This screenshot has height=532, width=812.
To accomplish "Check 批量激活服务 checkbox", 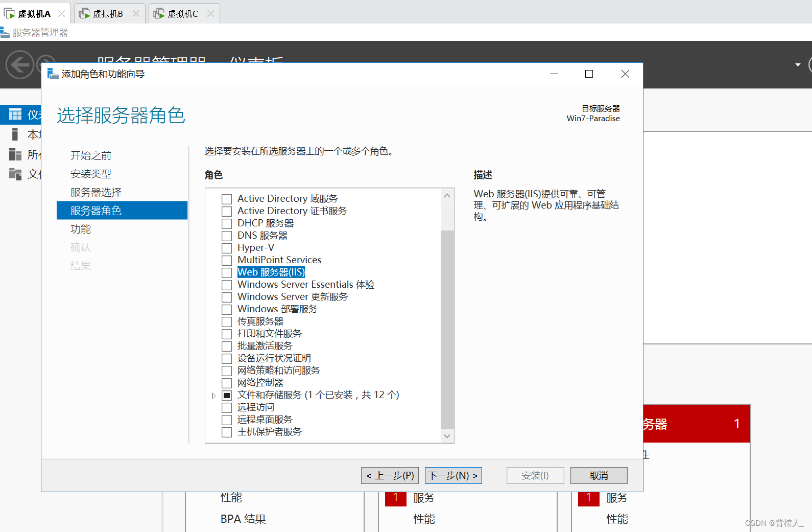I will point(227,346).
